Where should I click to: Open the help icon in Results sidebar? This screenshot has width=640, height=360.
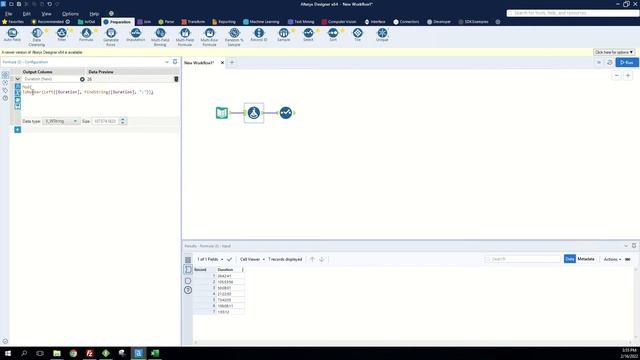[x=188, y=290]
